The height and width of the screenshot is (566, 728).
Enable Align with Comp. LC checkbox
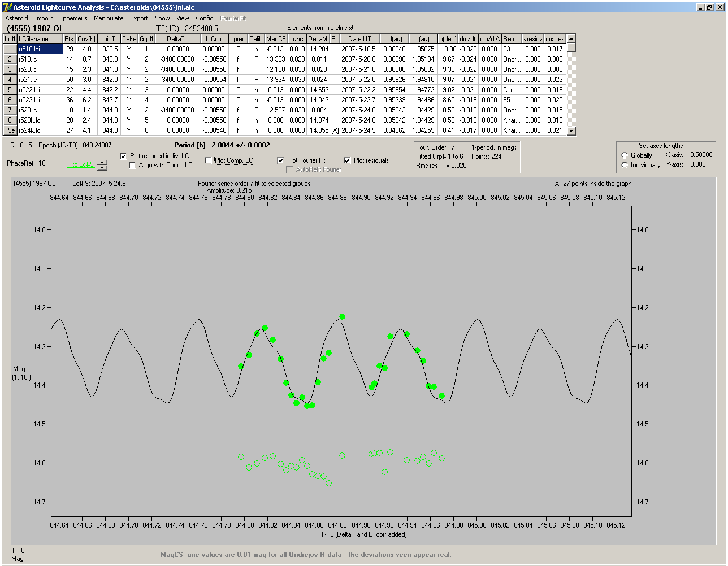click(132, 165)
